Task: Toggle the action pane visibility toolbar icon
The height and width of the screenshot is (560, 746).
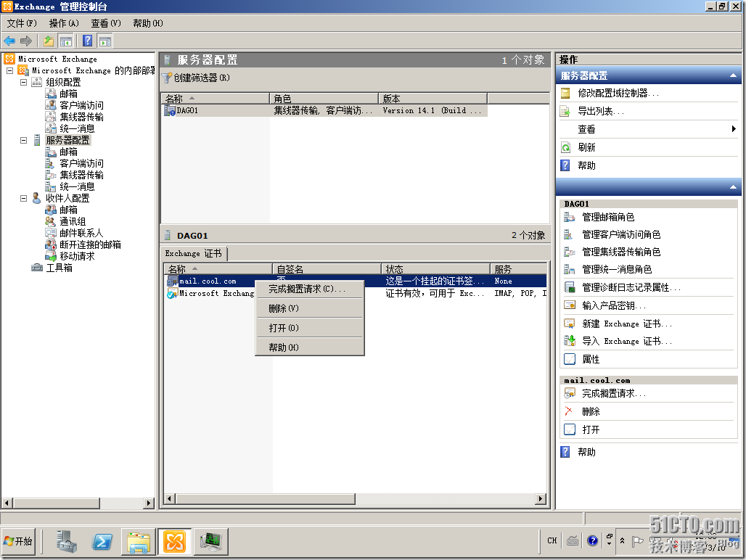Action: [x=104, y=41]
